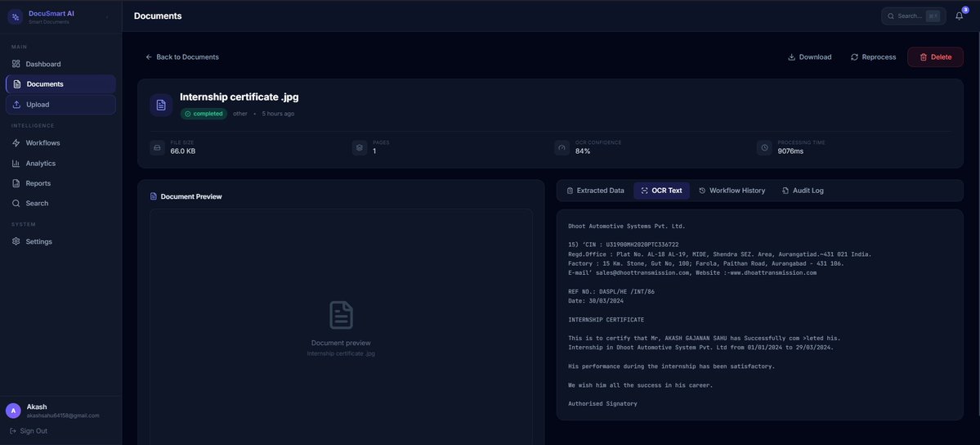Switch to the Extracted Data tab
Screen dimensions: 980x445
(595, 191)
